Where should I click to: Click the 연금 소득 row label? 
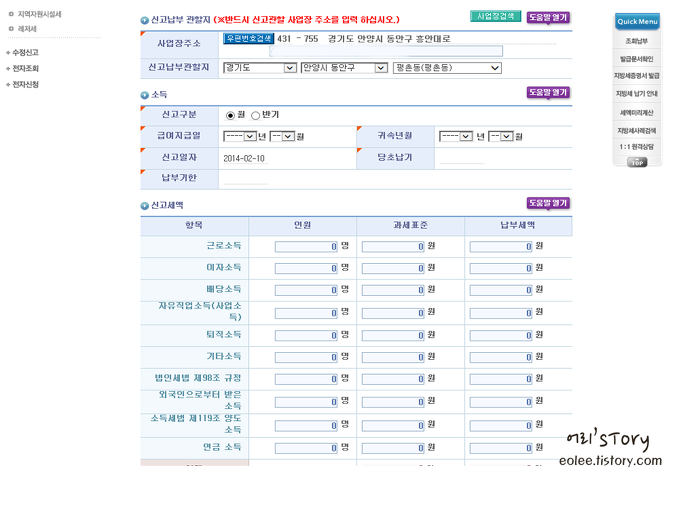[222, 447]
